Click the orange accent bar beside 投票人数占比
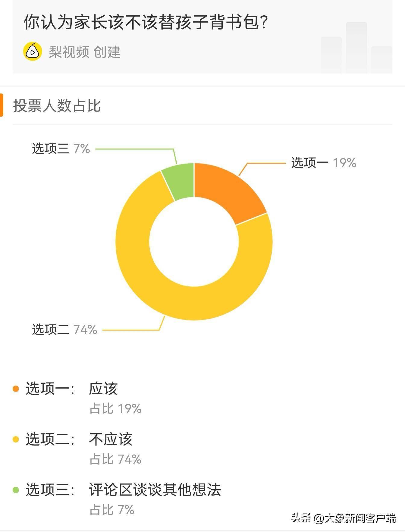405x532 pixels. pyautogui.click(x=2, y=105)
